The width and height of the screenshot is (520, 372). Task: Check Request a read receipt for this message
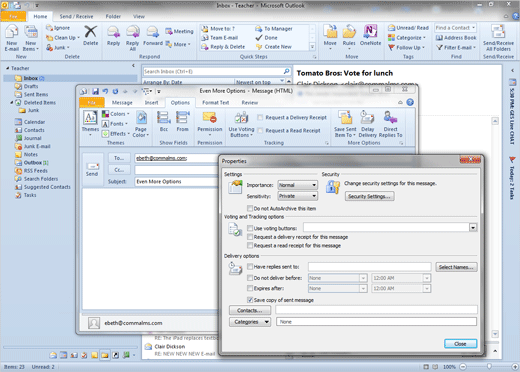tap(250, 245)
